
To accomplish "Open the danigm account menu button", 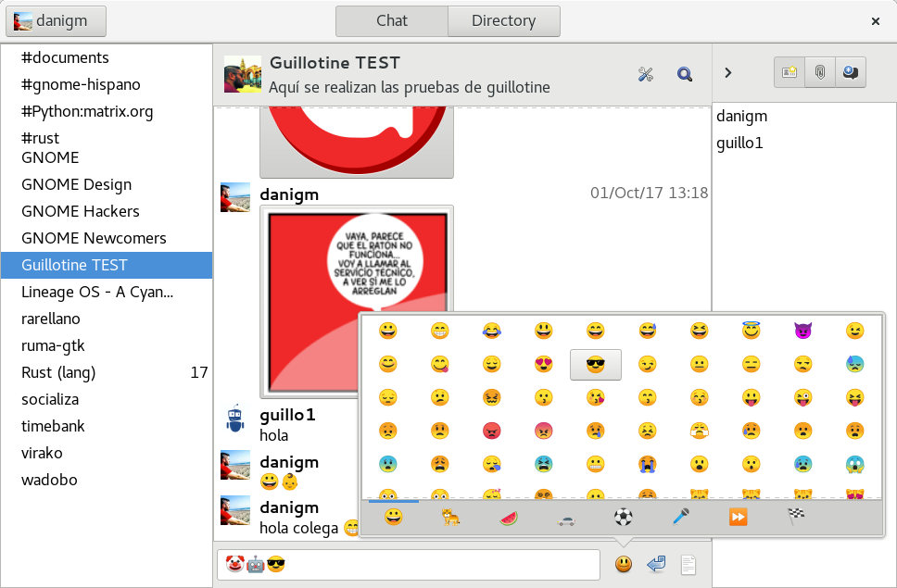I will click(x=56, y=21).
